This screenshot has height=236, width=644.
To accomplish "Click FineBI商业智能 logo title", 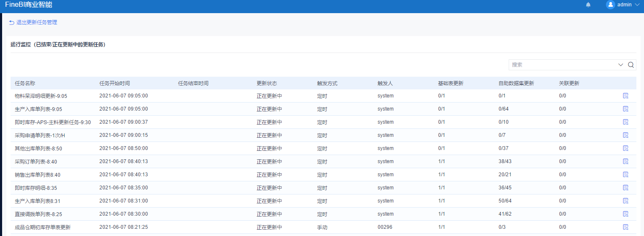I will point(29,5).
